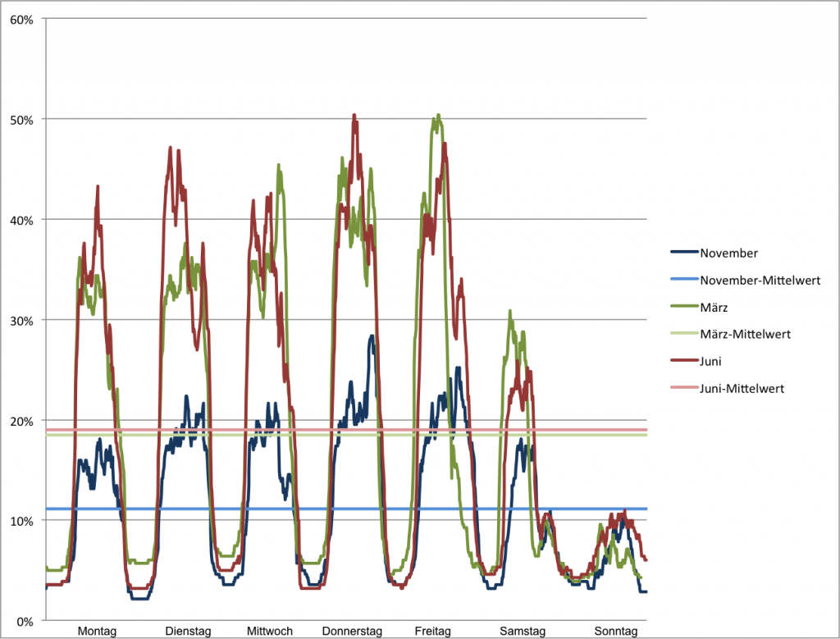The image size is (840, 639).
Task: Select the Juni-Mittelwert legend label
Action: [742, 389]
